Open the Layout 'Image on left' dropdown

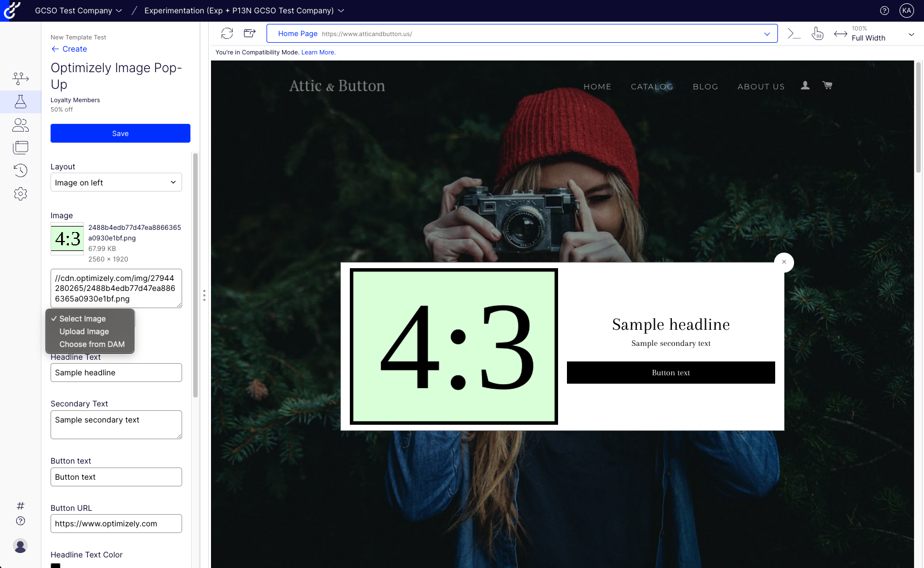(116, 183)
